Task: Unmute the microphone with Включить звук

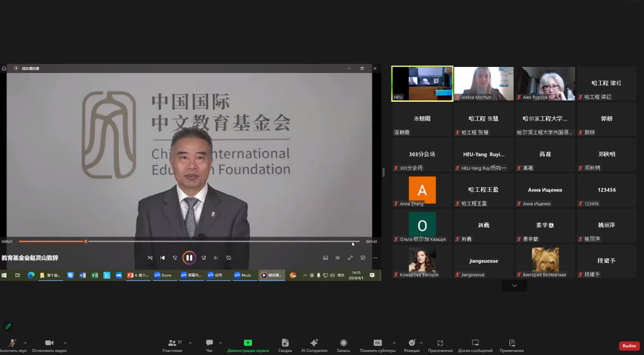Action: 12,344
